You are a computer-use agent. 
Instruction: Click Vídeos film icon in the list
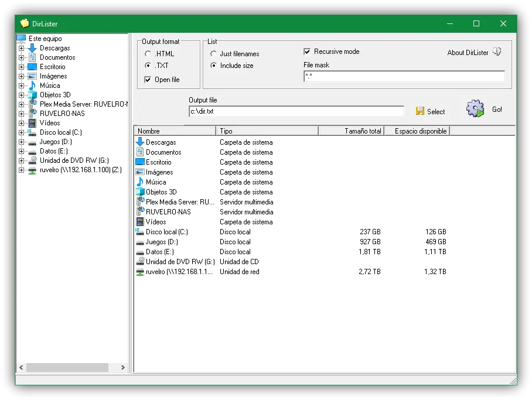140,221
